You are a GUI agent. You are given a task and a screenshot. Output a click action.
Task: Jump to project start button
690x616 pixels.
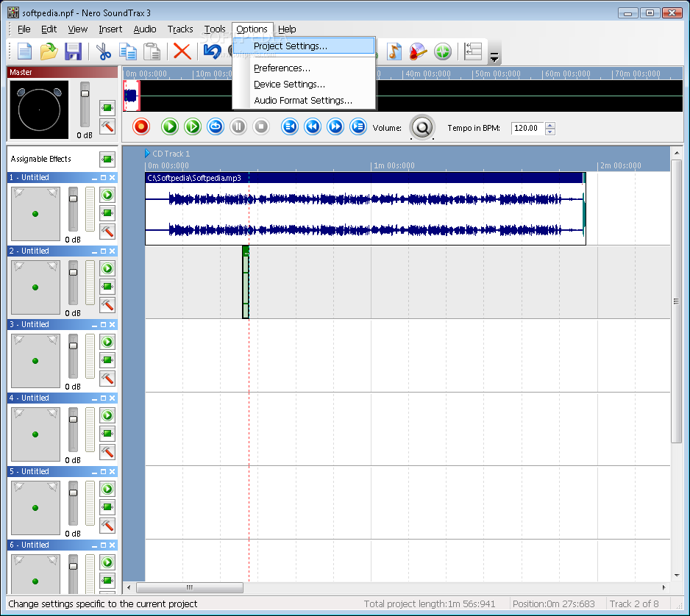coord(290,126)
